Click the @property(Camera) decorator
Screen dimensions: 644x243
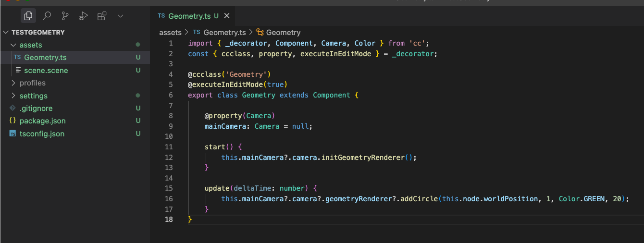point(240,116)
